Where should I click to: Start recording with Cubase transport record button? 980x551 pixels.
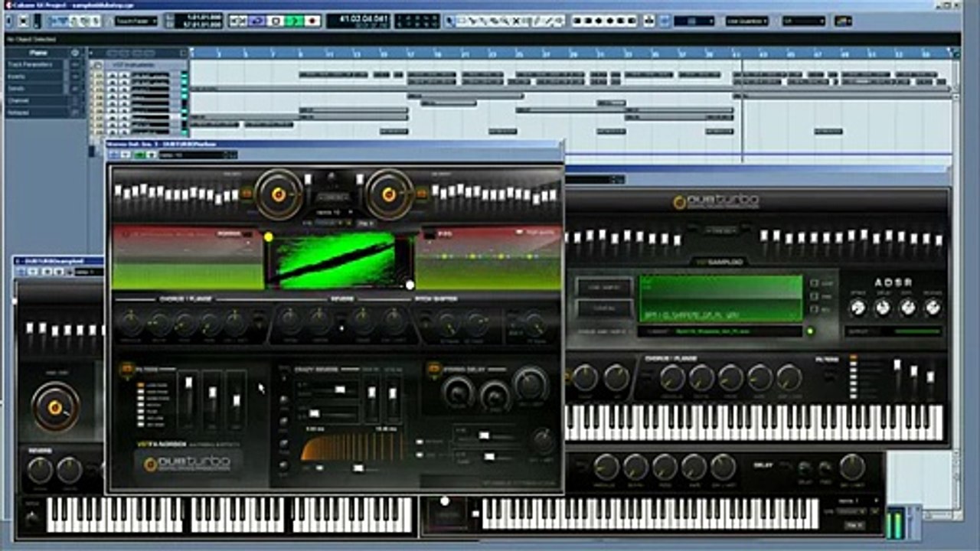click(312, 21)
